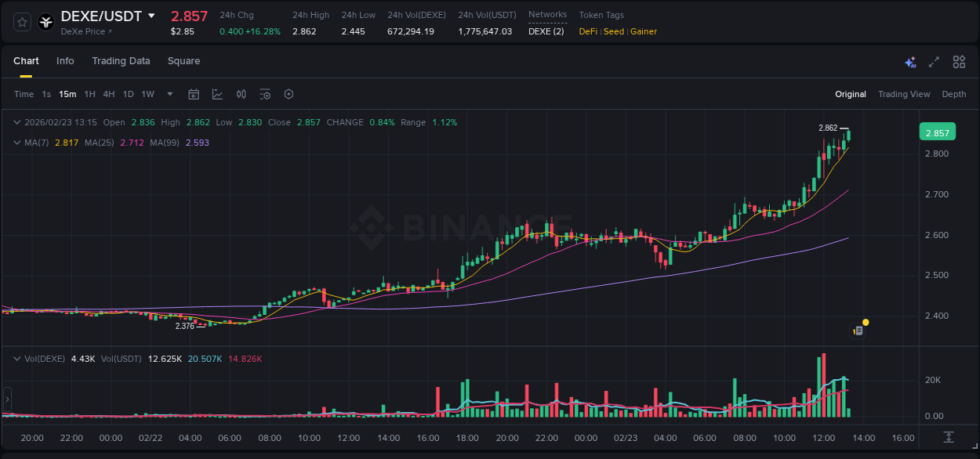980x459 pixels.
Task: Collapse the OHLC info row chevron
Action: tap(17, 122)
